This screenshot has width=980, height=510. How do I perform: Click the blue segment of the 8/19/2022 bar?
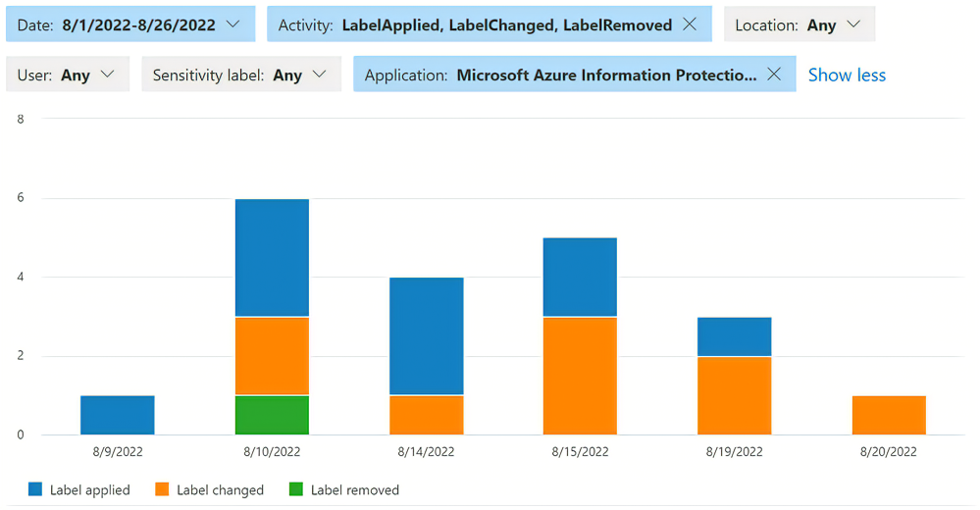click(735, 336)
